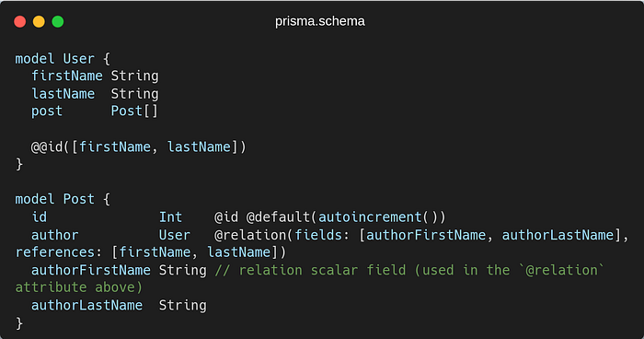Click the green relation scalar field comment
Viewport: 644px width, 339px height.
pyautogui.click(x=310, y=278)
